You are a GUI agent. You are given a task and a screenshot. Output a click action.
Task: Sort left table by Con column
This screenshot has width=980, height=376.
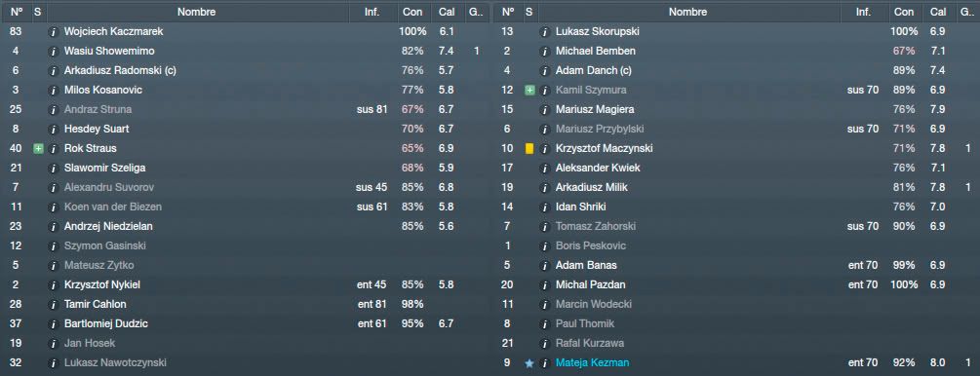412,12
